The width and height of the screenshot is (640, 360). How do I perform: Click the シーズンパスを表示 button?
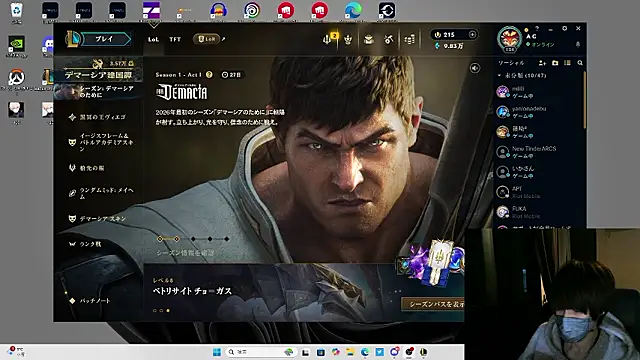(x=433, y=304)
